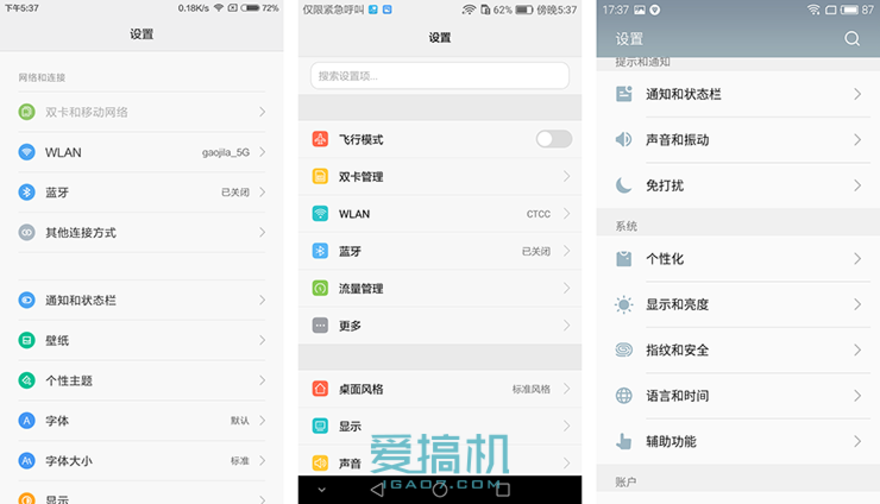The width and height of the screenshot is (880, 504).
Task: Select the 桌面风格 menu entry
Action: tap(440, 389)
